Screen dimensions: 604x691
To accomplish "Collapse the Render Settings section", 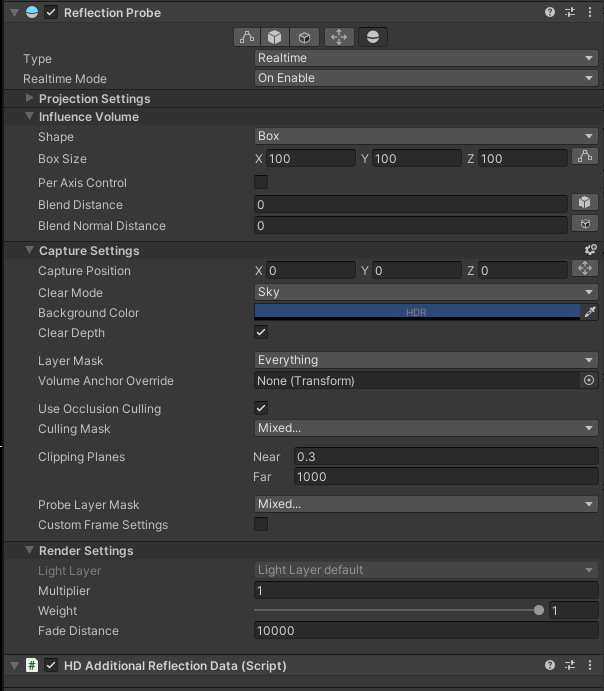I will click(30, 550).
